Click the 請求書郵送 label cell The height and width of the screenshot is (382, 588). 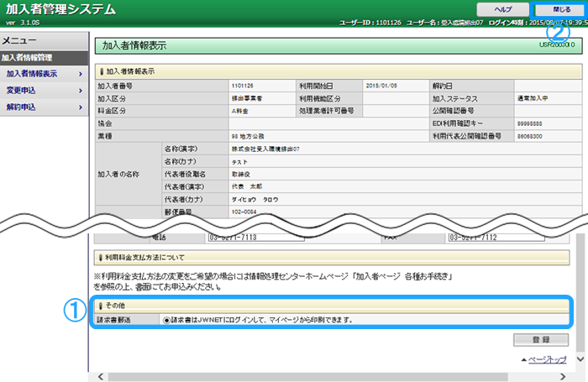pos(126,320)
